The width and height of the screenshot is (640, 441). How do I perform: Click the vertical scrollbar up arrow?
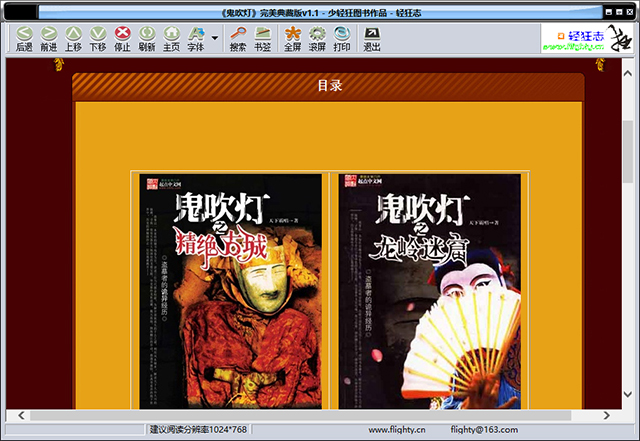click(628, 74)
